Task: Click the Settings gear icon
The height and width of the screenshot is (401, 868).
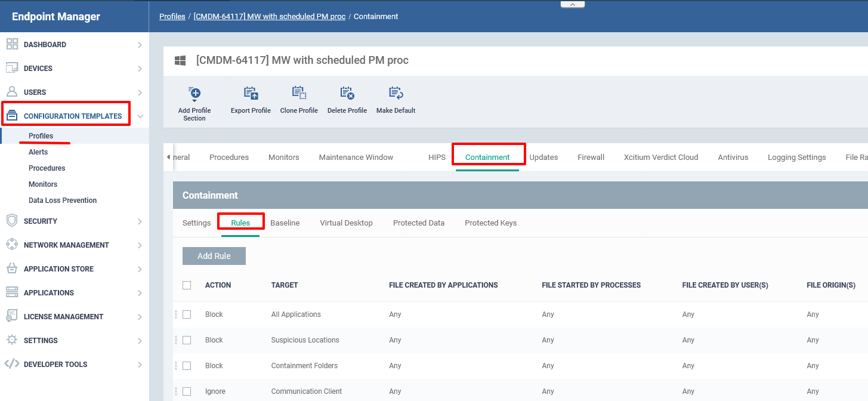Action: pyautogui.click(x=12, y=340)
